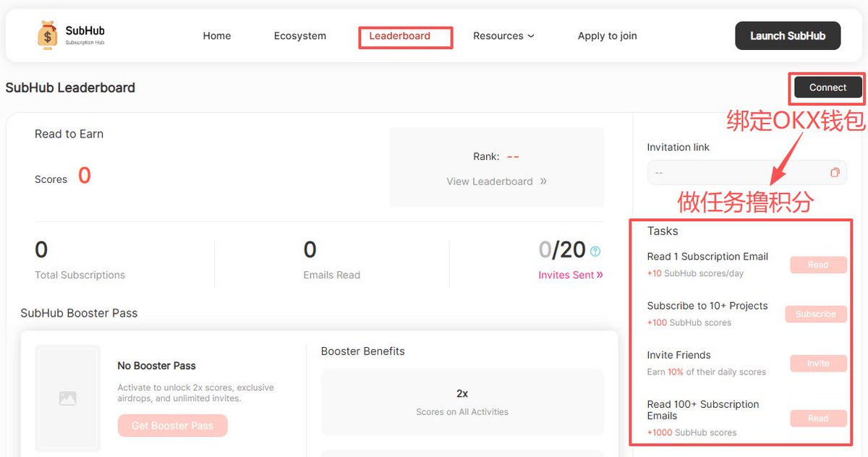Click the SubHub Leaderboard heading
The height and width of the screenshot is (457, 868).
[70, 87]
